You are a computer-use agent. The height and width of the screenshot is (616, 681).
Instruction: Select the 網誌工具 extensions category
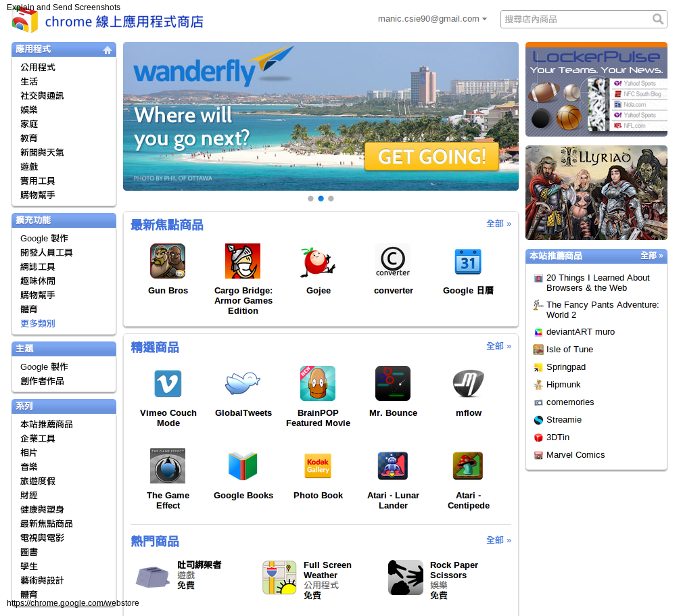click(x=38, y=266)
